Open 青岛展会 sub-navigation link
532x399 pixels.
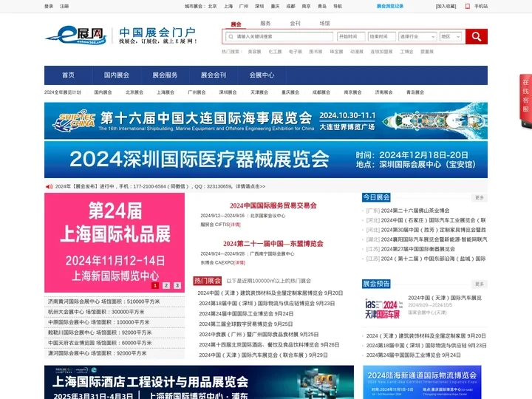pos(415,92)
